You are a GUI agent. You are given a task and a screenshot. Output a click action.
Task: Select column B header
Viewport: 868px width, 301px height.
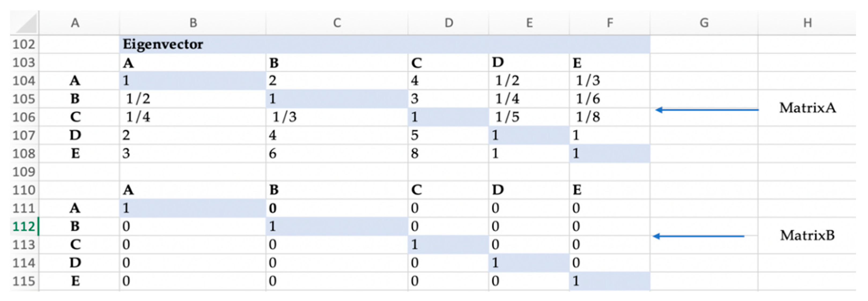193,23
